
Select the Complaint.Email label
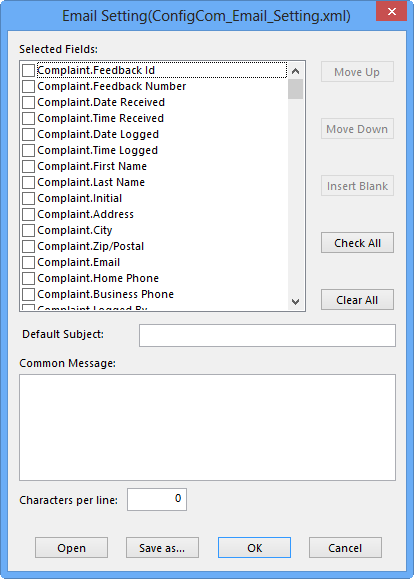point(79,262)
